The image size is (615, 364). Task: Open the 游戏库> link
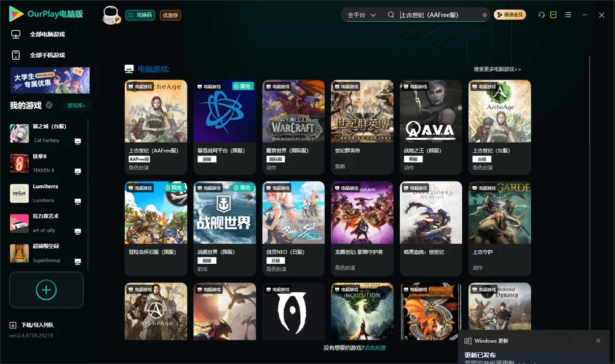(76, 106)
